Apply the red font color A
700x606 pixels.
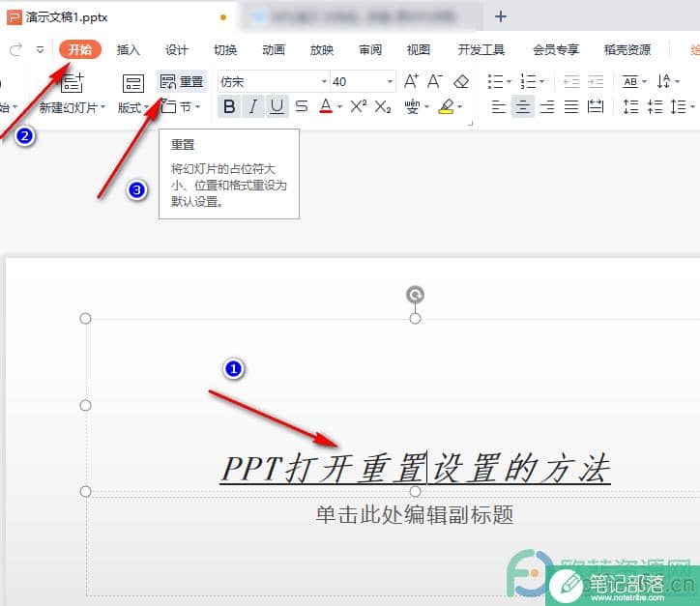click(326, 106)
